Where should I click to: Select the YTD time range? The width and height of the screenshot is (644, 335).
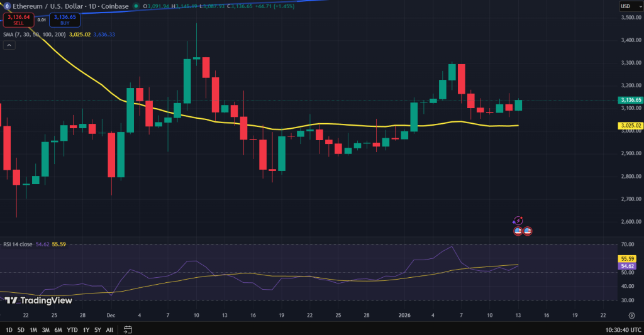[72, 330]
